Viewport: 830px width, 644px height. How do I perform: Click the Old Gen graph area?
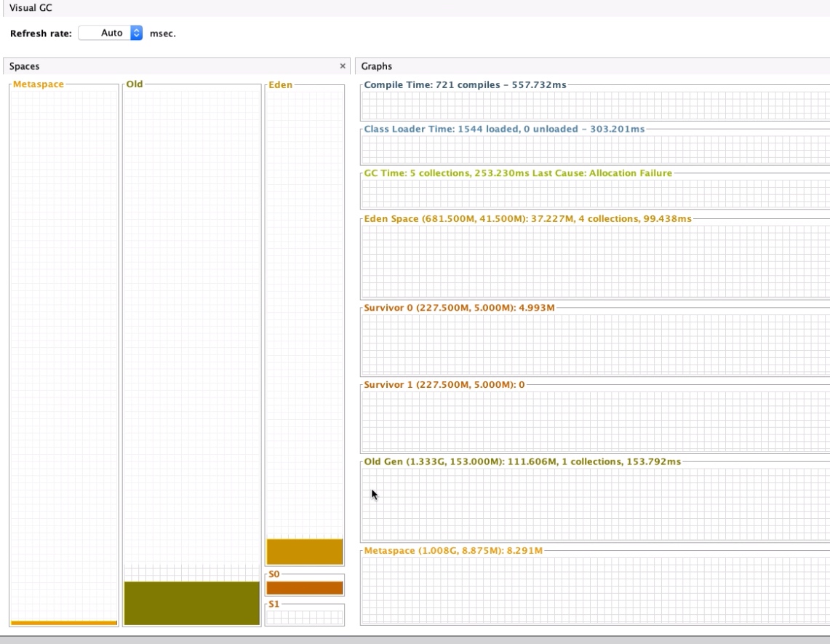pyautogui.click(x=594, y=504)
